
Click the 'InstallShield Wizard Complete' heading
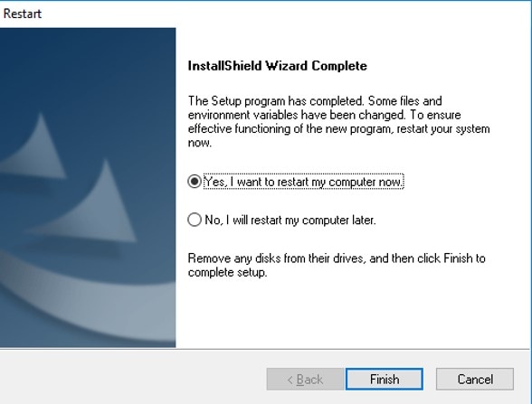click(277, 65)
